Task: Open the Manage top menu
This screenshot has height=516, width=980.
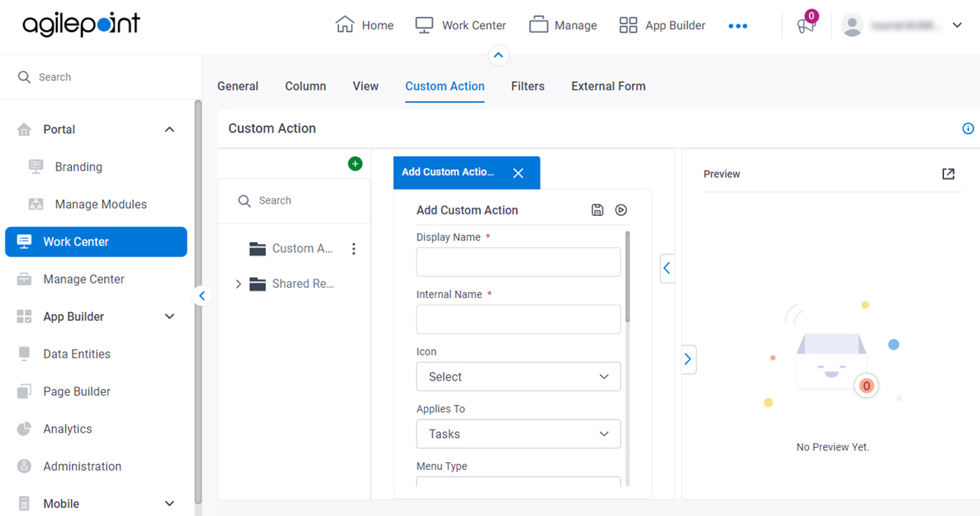Action: coord(563,25)
